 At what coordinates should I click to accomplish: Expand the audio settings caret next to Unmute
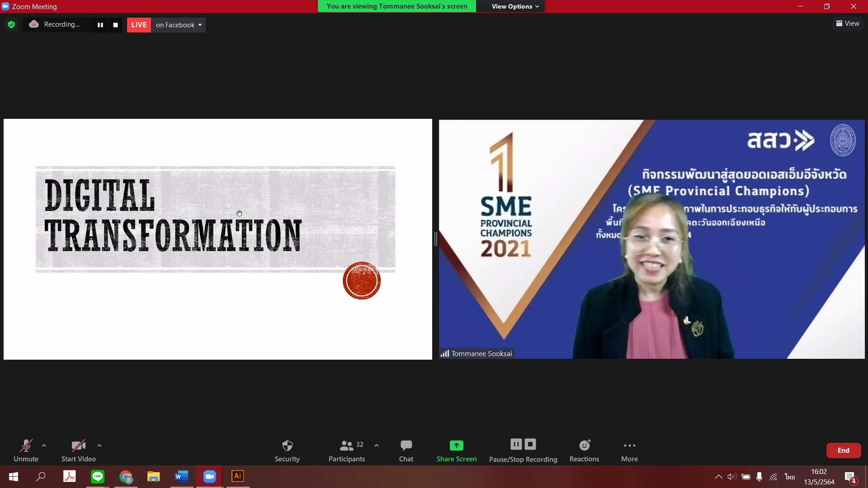(x=44, y=446)
